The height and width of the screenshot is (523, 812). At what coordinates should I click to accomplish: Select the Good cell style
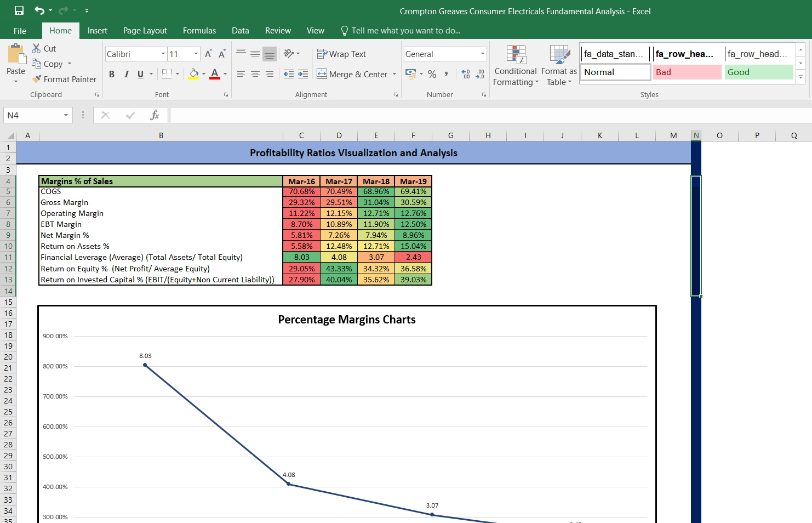759,72
